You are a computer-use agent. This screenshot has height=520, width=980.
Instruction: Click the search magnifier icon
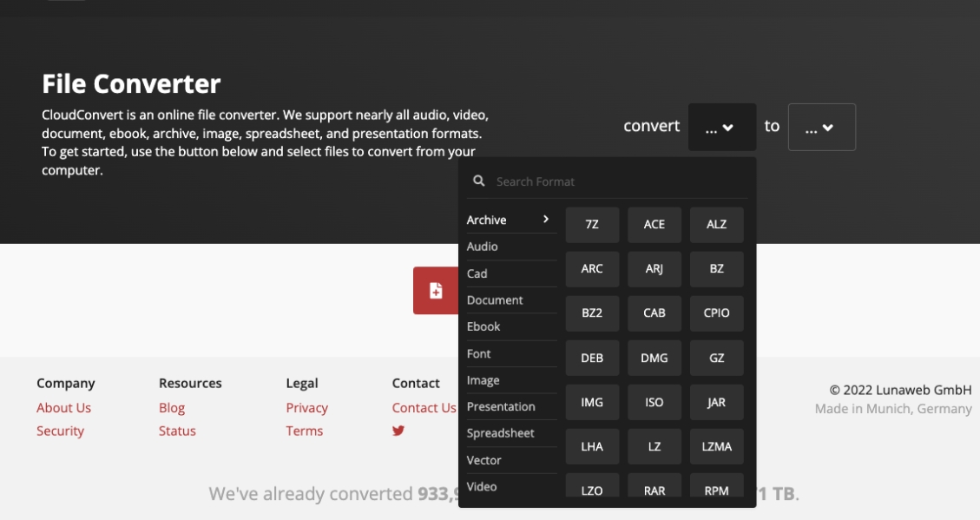[x=479, y=181]
